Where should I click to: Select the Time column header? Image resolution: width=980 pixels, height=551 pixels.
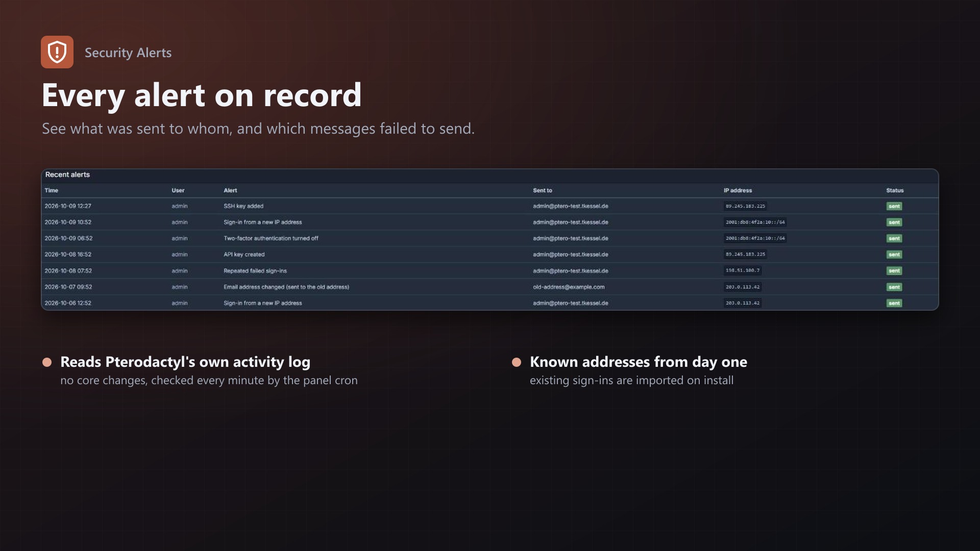click(52, 190)
